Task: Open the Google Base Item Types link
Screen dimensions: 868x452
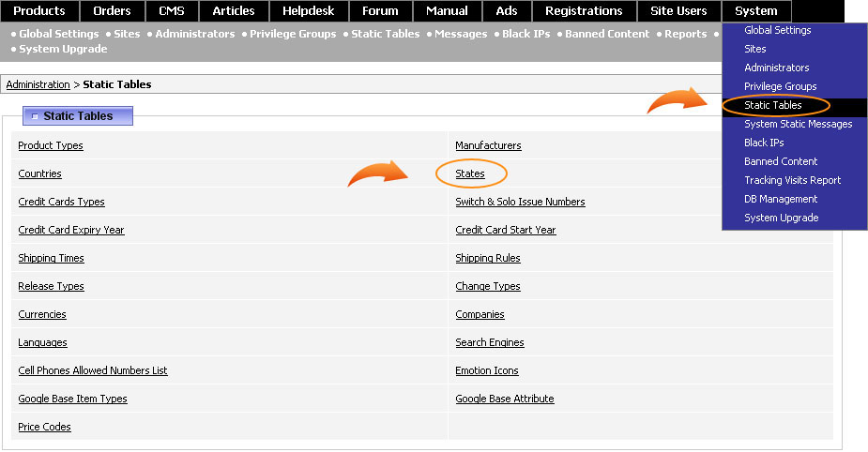Action: [72, 399]
